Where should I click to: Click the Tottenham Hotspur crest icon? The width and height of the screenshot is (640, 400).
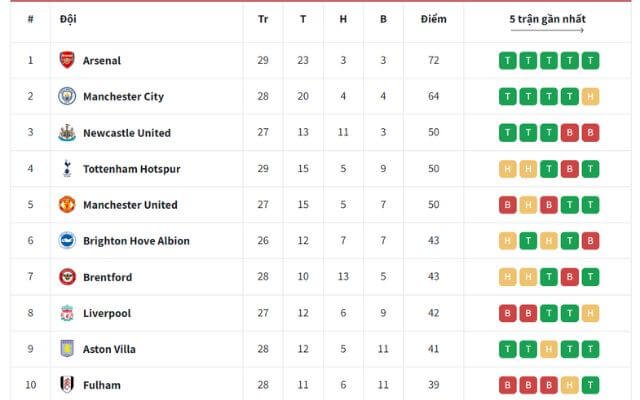[67, 168]
